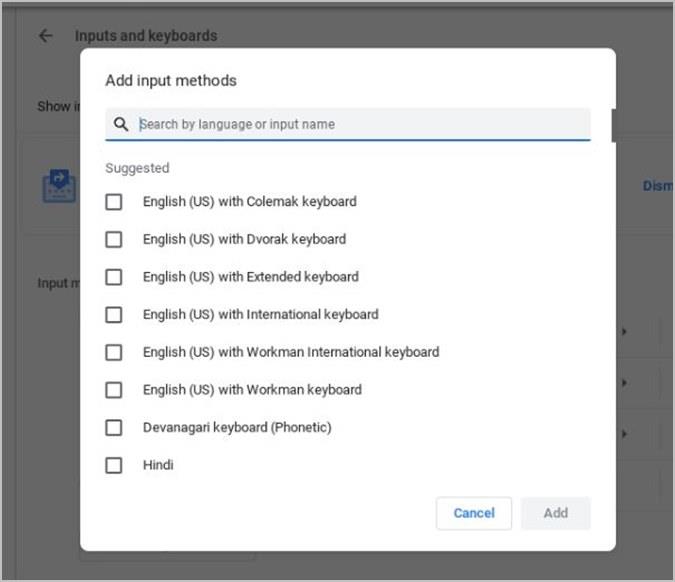Click the Devanagari keyboard (Phonetic) label text

click(x=237, y=427)
